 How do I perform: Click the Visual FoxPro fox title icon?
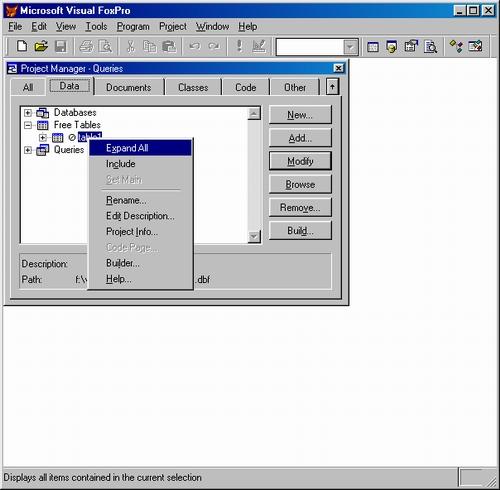(11, 11)
